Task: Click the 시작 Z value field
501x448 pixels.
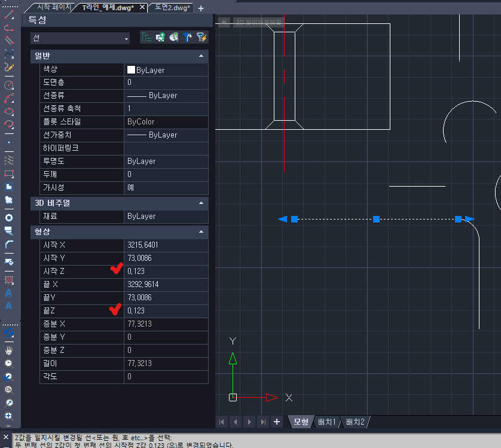Action: pyautogui.click(x=166, y=271)
